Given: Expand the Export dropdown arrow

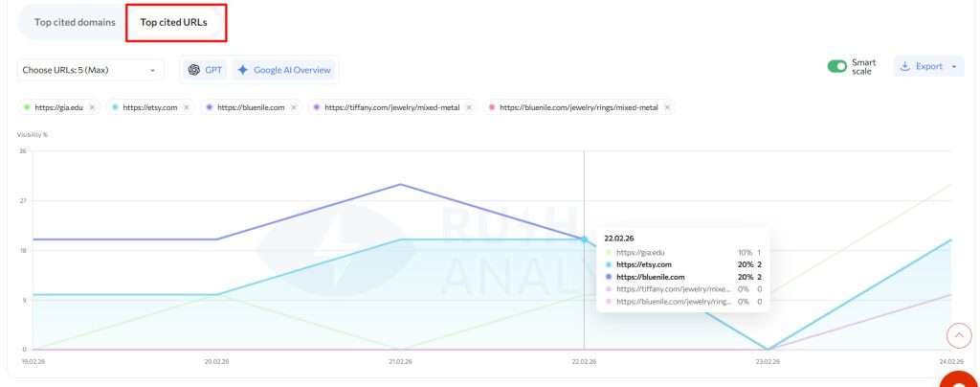Looking at the screenshot, I should [x=953, y=67].
